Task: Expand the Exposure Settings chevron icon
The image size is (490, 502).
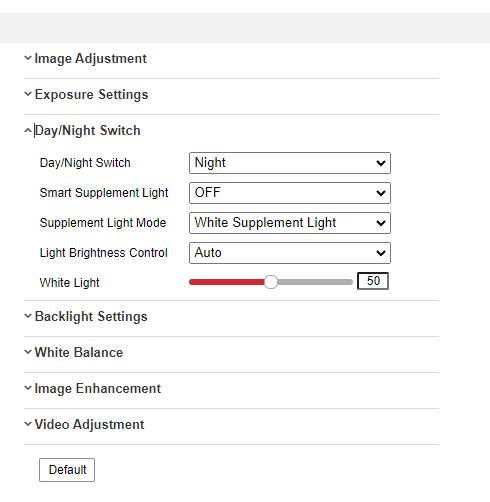Action: pos(28,94)
